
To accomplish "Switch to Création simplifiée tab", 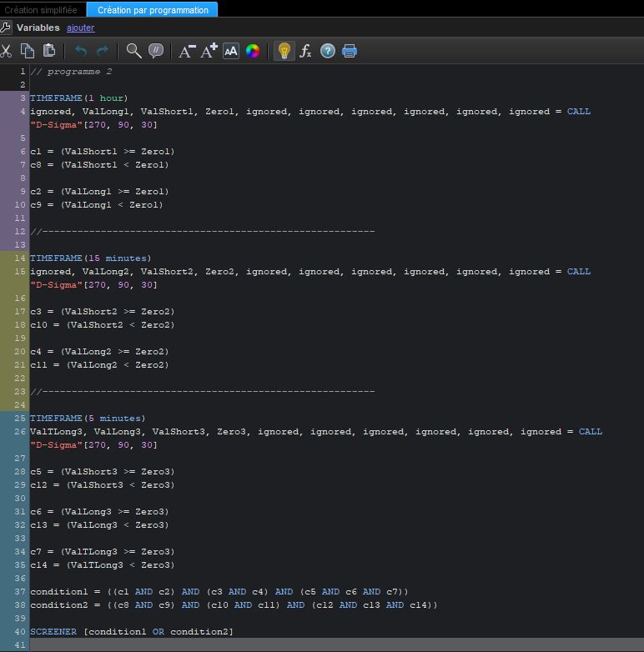I will (x=41, y=10).
